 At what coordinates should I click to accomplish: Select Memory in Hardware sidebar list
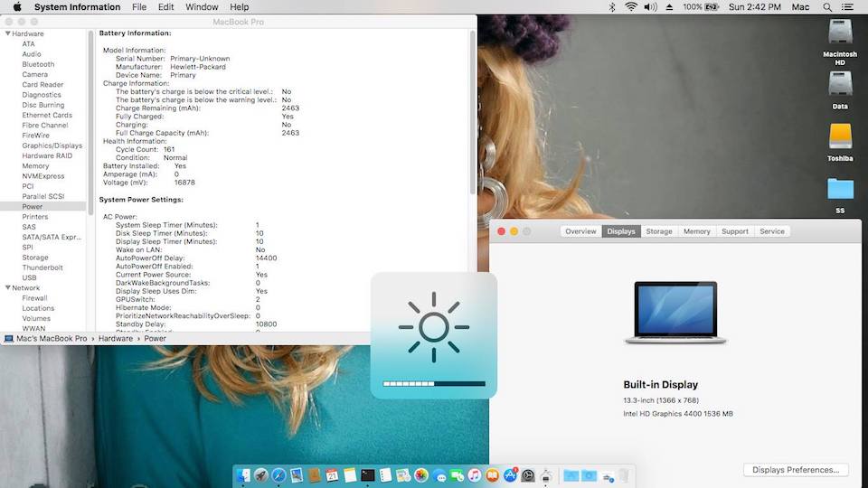point(35,166)
